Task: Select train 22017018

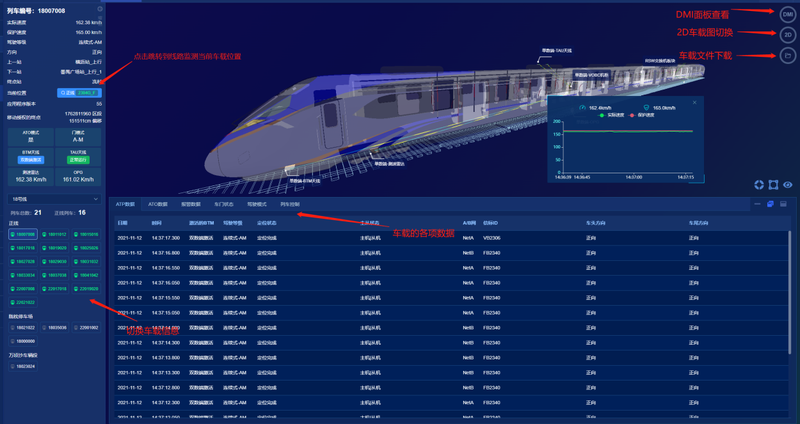Action: (55, 289)
